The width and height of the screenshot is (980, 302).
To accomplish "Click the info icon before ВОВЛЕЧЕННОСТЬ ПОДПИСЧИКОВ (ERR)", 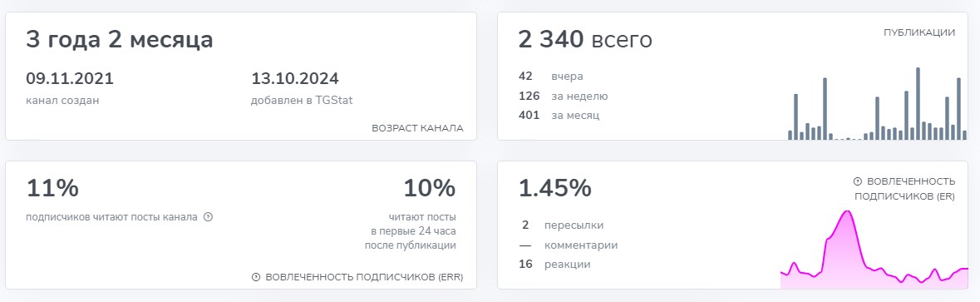I will click(x=256, y=277).
